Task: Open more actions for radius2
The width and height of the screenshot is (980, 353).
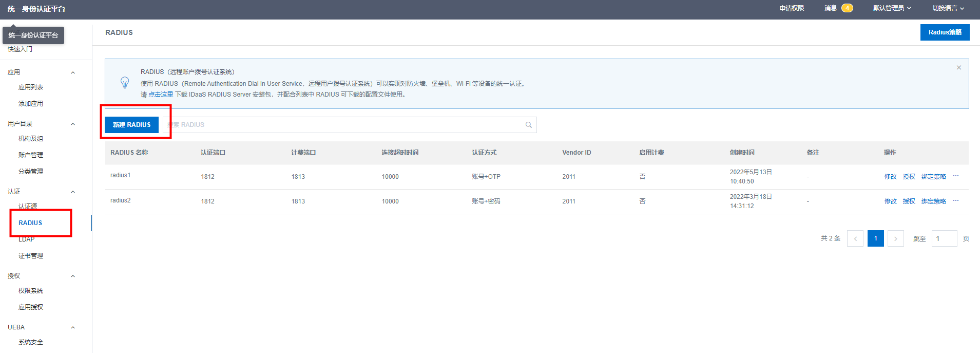Action: 955,201
